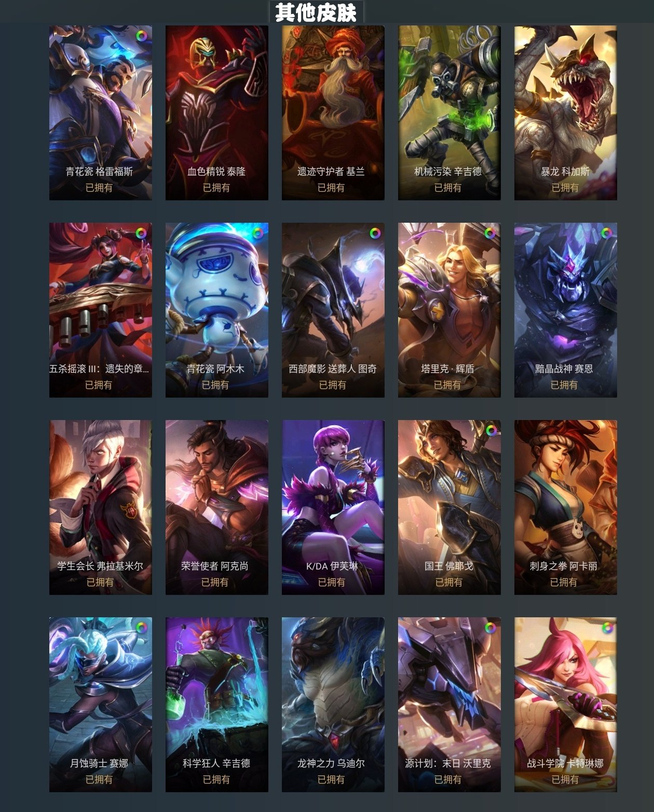Select the 暴龙 科加斯 skin card
Viewport: 654px width, 812px height.
[x=566, y=113]
